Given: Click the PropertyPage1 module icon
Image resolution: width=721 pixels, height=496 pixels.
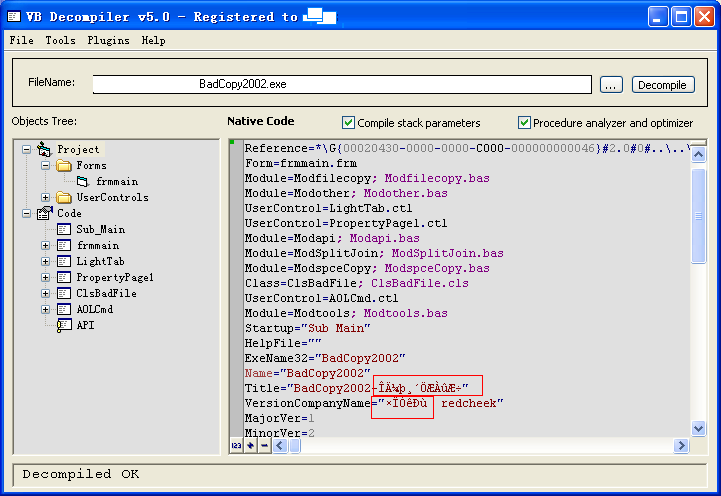Looking at the screenshot, I should [x=64, y=277].
